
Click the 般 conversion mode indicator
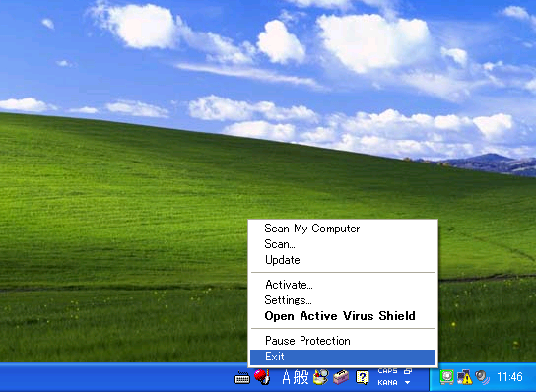coord(301,377)
